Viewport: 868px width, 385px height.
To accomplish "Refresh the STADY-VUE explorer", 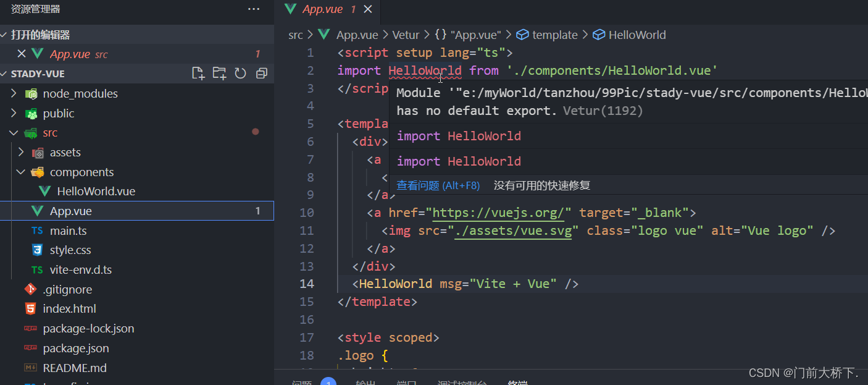I will pyautogui.click(x=240, y=74).
